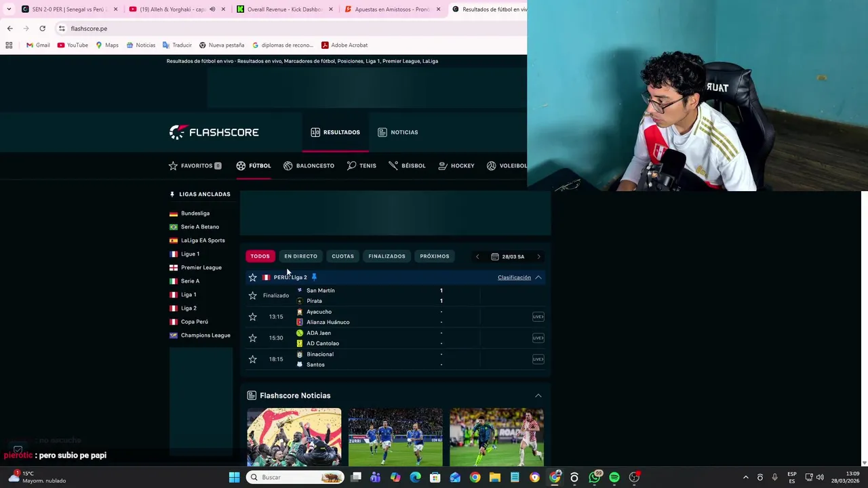
Task: Click Live icon for Binacional match
Action: click(538, 359)
